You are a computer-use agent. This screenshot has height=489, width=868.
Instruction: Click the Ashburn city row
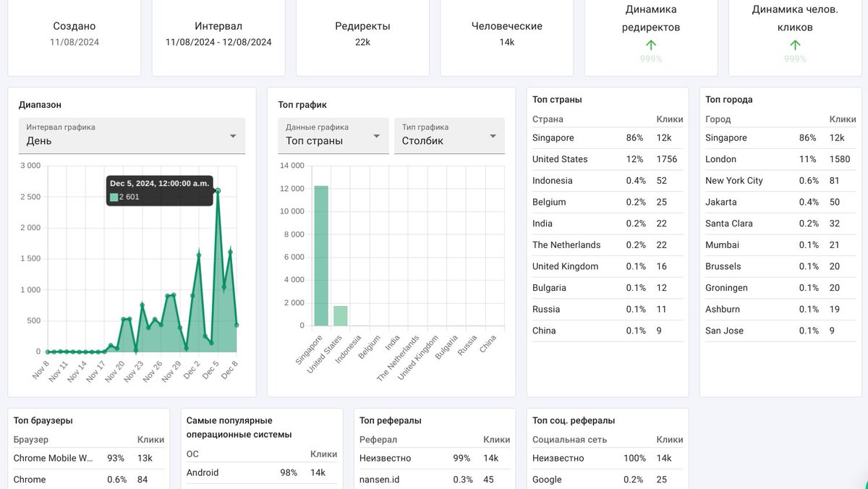tap(780, 309)
